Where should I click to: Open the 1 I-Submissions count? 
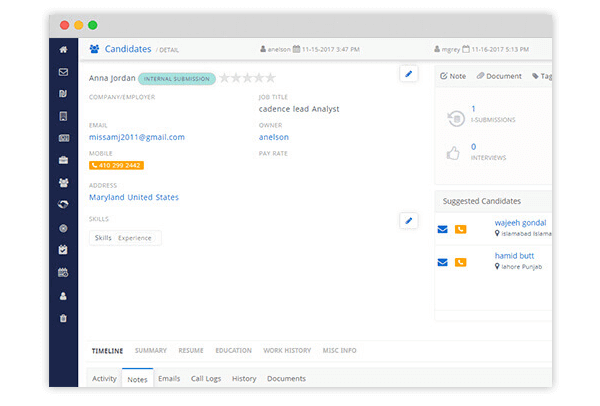click(x=473, y=109)
